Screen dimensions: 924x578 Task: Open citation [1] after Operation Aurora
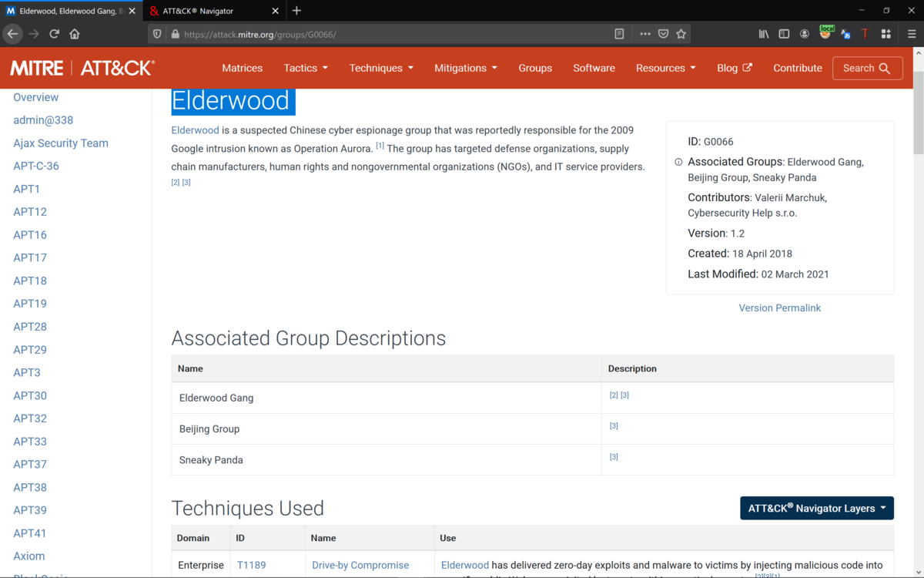(380, 146)
